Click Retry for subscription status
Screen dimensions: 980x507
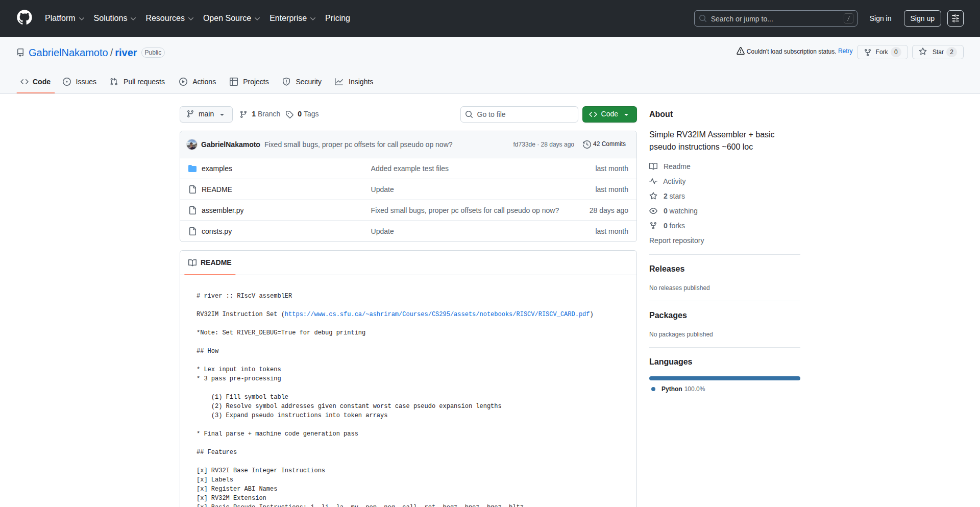coord(845,51)
